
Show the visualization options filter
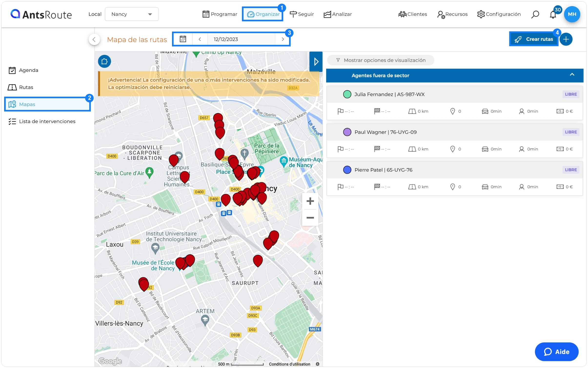(x=380, y=60)
